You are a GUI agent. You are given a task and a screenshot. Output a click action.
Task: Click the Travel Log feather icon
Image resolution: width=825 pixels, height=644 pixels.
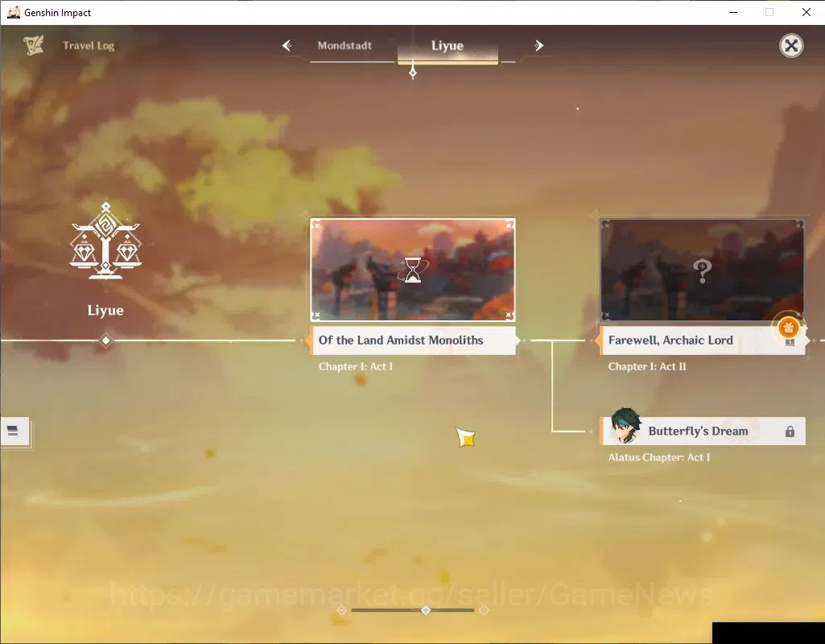(x=34, y=45)
